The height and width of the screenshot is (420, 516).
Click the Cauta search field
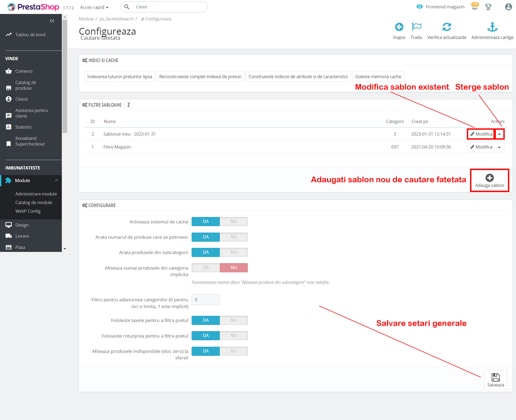point(164,7)
